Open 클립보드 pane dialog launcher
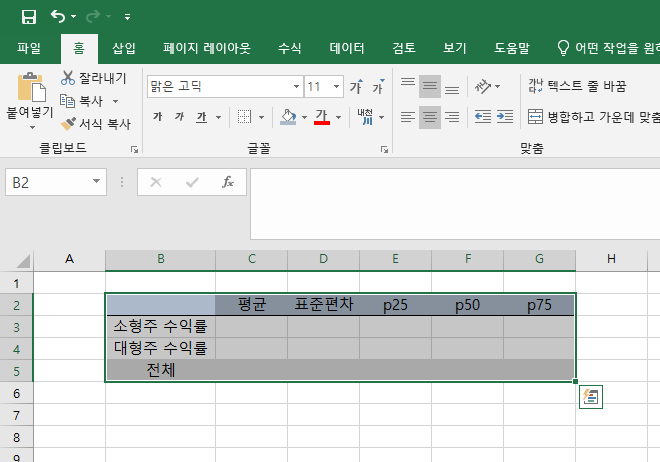 [x=134, y=149]
